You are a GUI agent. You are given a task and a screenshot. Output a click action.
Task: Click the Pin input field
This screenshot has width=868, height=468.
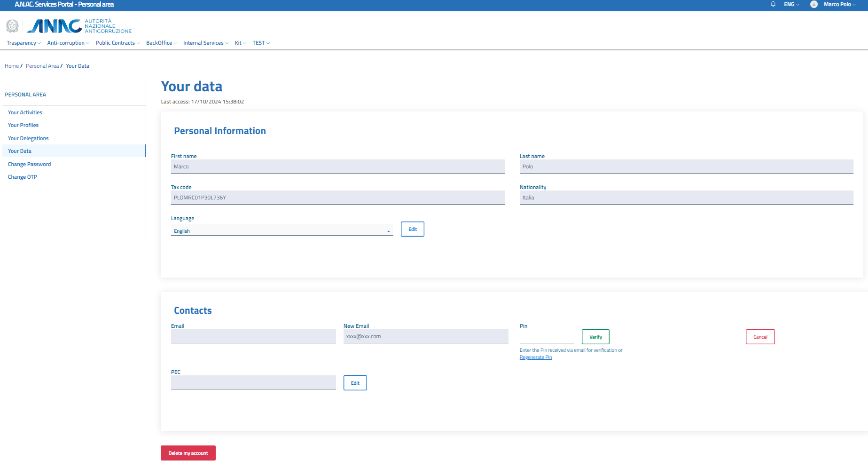[547, 336]
